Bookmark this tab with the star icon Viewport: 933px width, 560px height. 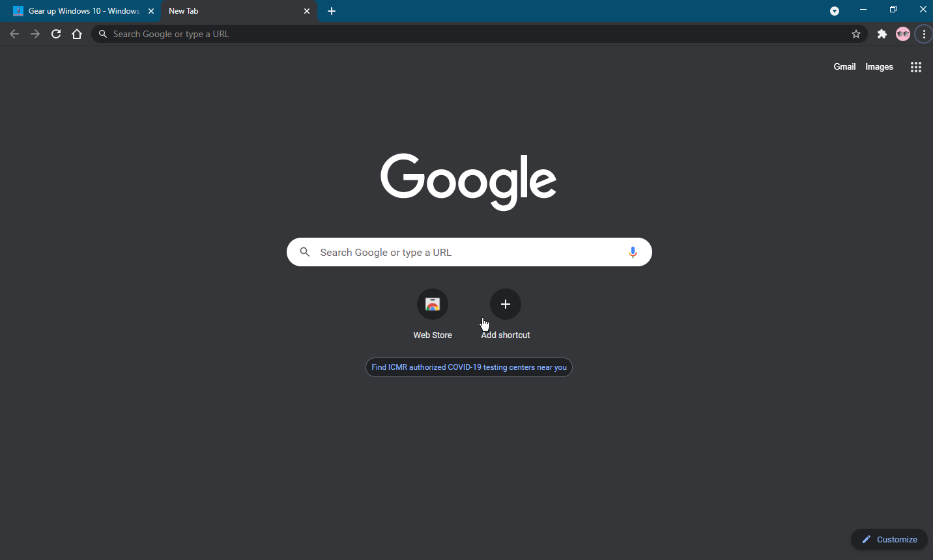[x=856, y=34]
